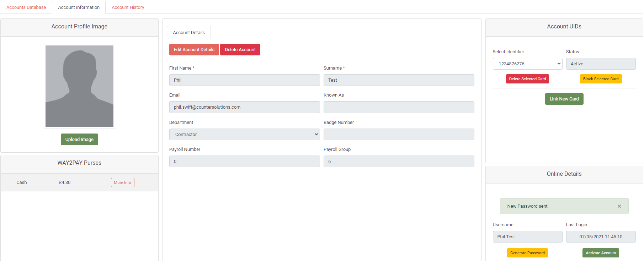Image resolution: width=644 pixels, height=261 pixels.
Task: Expand the Department dropdown showing Contractor
Action: coord(244,135)
